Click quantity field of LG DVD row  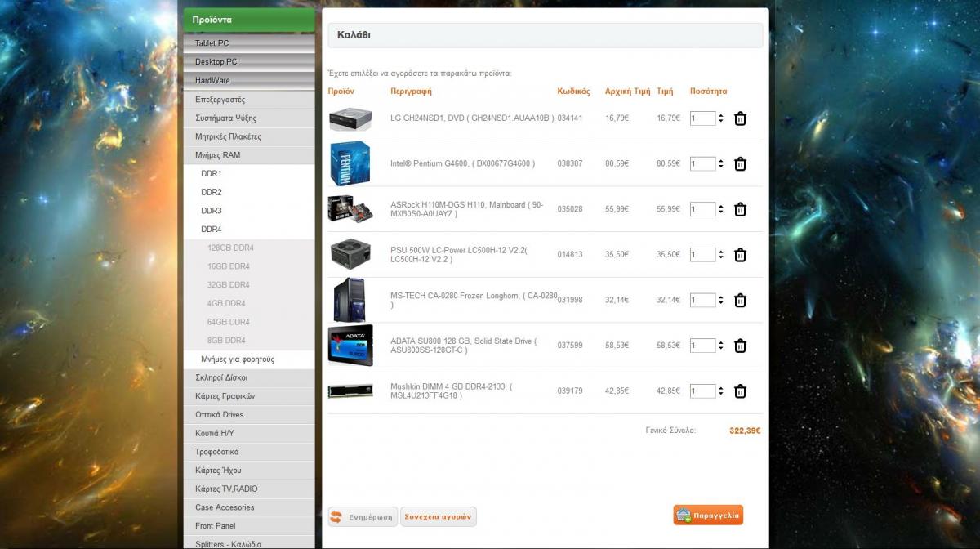pyautogui.click(x=702, y=118)
